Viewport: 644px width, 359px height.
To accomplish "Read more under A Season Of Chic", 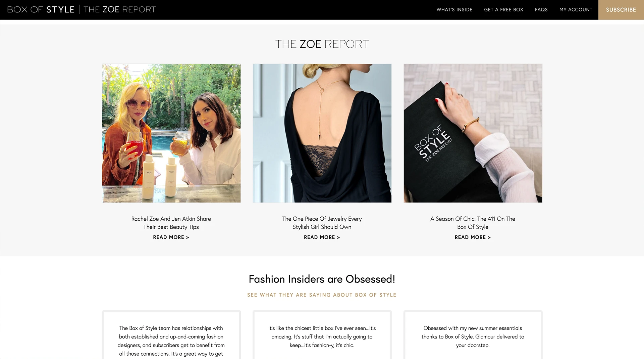I will pos(473,237).
